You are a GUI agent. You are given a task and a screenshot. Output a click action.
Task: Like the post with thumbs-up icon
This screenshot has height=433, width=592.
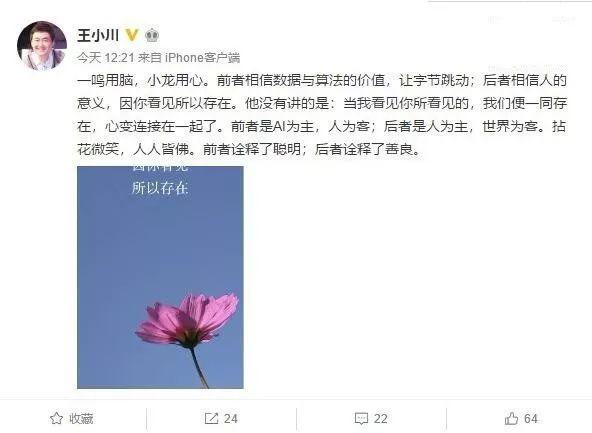(x=511, y=418)
